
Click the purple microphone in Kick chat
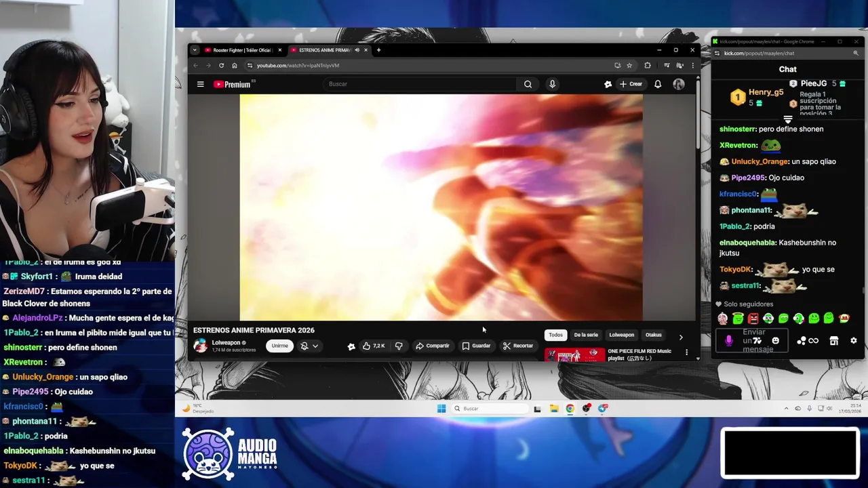[x=729, y=341]
